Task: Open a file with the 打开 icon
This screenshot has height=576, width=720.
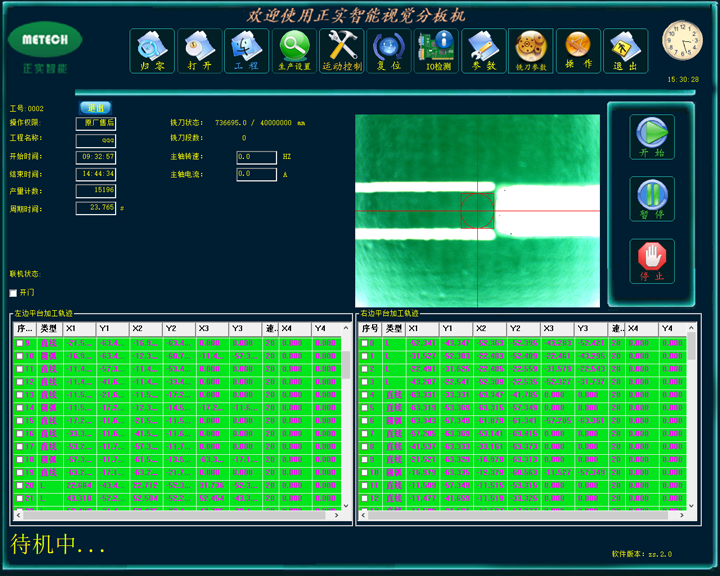Action: coord(200,51)
